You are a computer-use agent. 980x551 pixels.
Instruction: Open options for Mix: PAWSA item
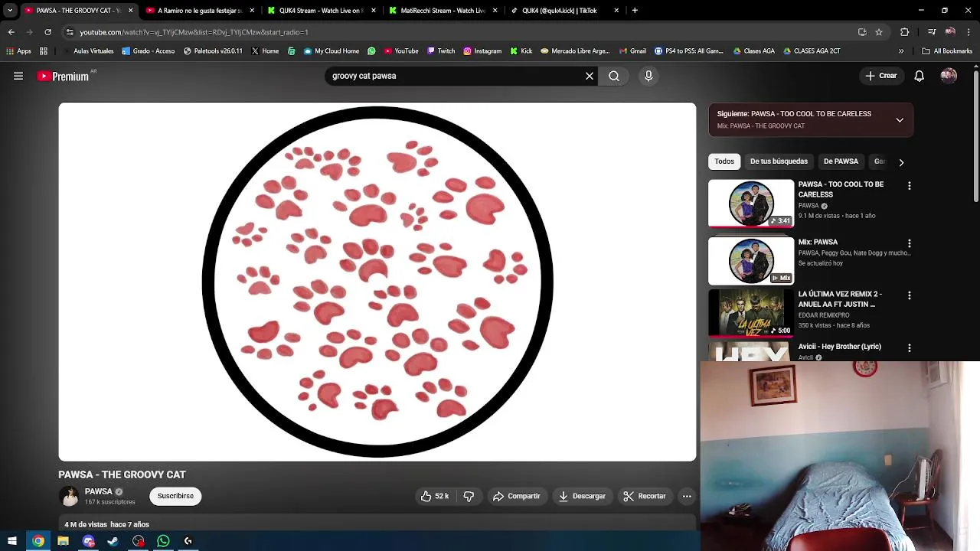(910, 243)
